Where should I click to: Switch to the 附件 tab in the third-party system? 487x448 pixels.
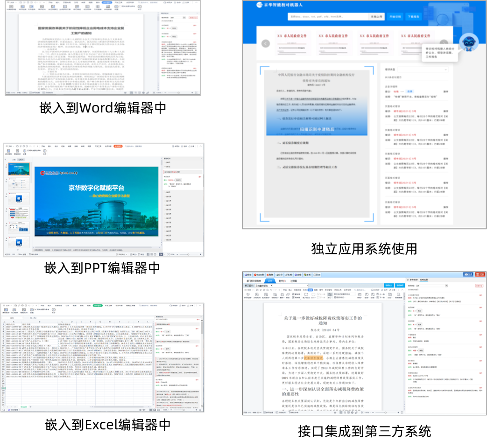[x=282, y=280]
